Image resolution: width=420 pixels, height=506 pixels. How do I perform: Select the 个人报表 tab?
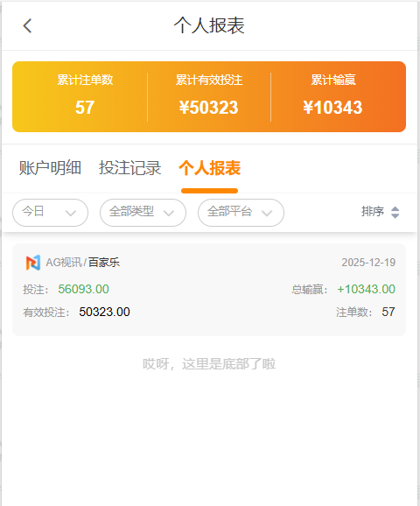[210, 168]
